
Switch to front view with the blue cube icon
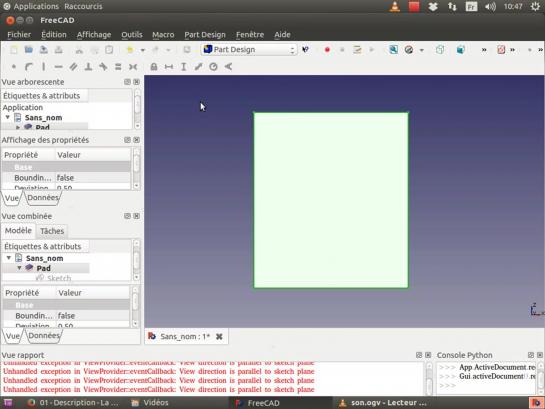tap(461, 50)
